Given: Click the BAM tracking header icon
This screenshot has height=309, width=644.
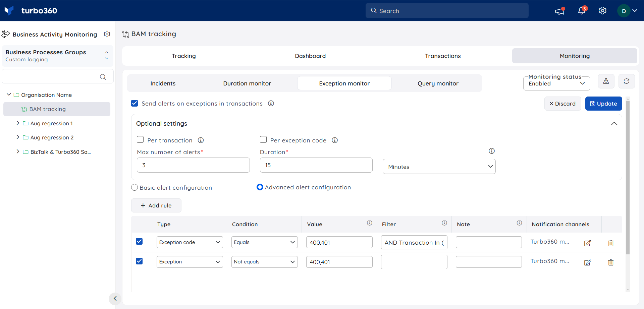Looking at the screenshot, I should tap(125, 34).
